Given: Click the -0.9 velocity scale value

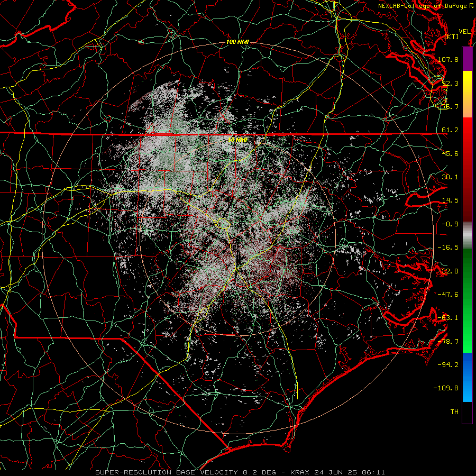Looking at the screenshot, I should (450, 224).
